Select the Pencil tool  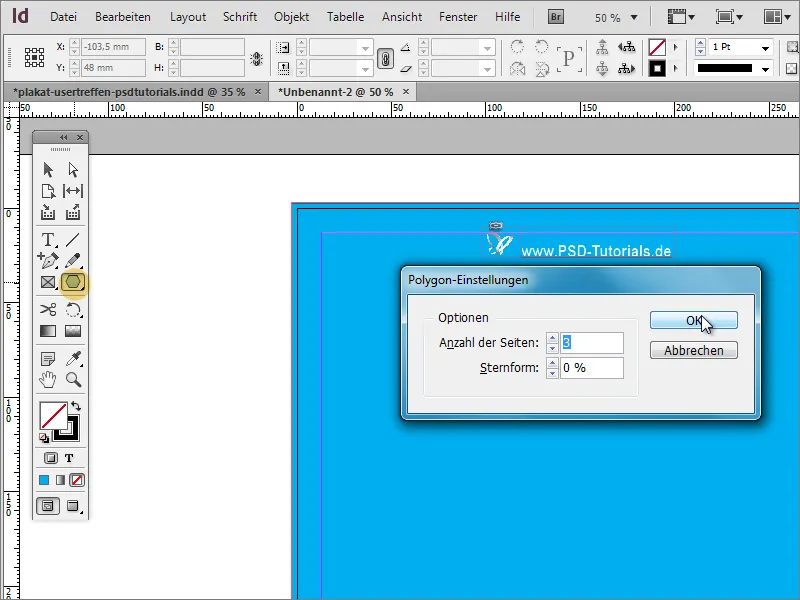coord(73,260)
